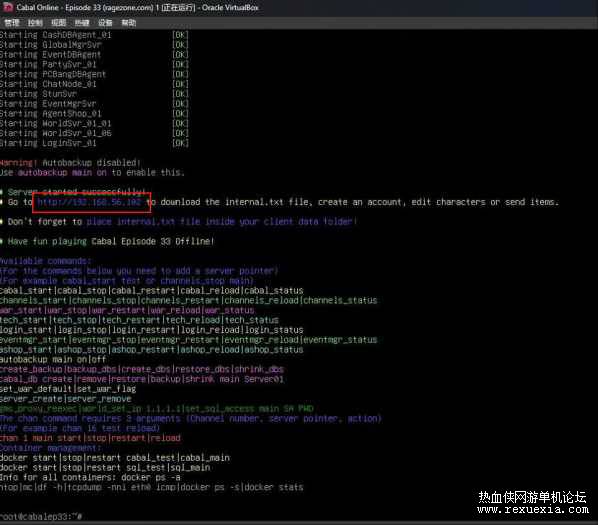Click the http://192.168.56.102 URL in the terminal
The height and width of the screenshot is (525, 598).
[89, 202]
